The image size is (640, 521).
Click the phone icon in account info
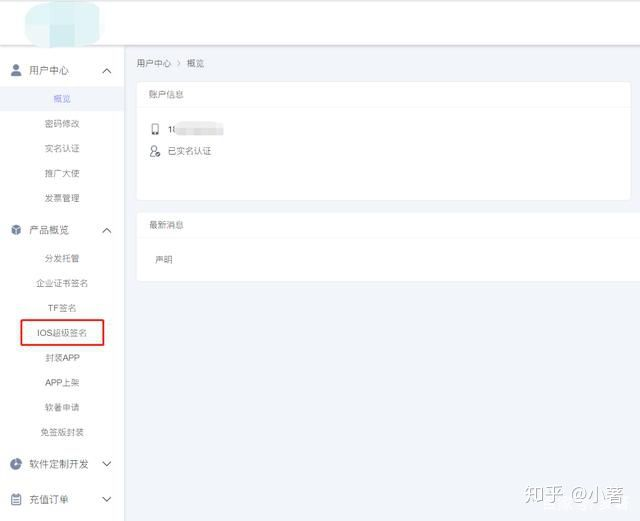[155, 129]
